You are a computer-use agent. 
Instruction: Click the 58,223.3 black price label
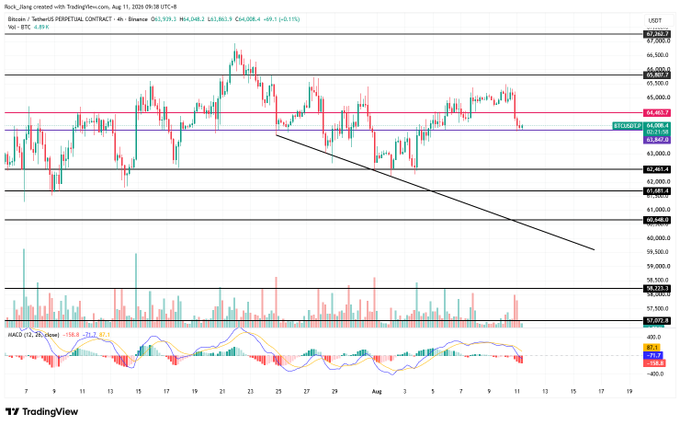click(x=657, y=288)
